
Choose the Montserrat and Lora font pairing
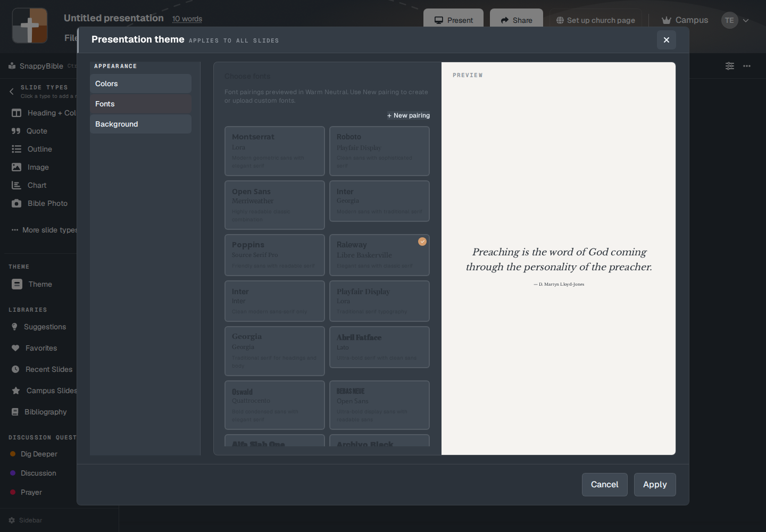click(x=274, y=151)
